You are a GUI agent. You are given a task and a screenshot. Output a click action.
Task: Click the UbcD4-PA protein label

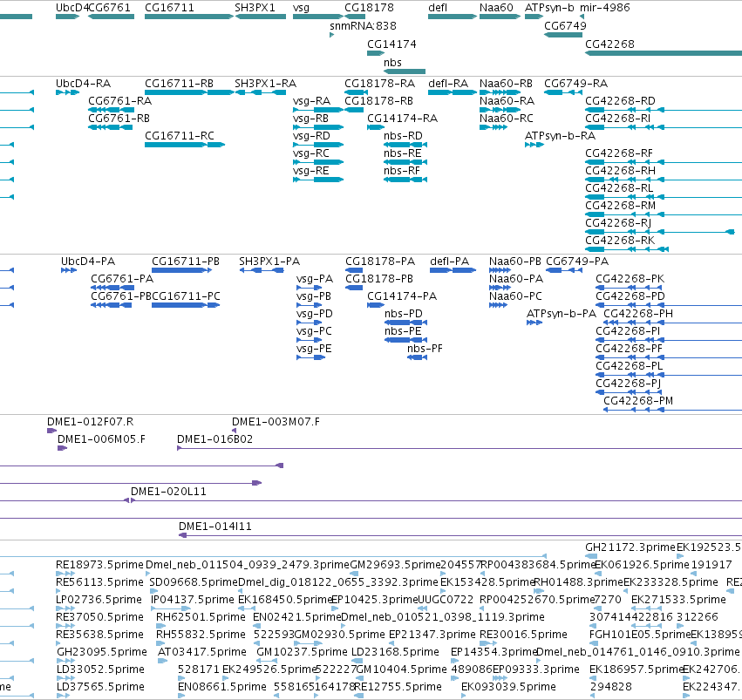[x=88, y=262]
